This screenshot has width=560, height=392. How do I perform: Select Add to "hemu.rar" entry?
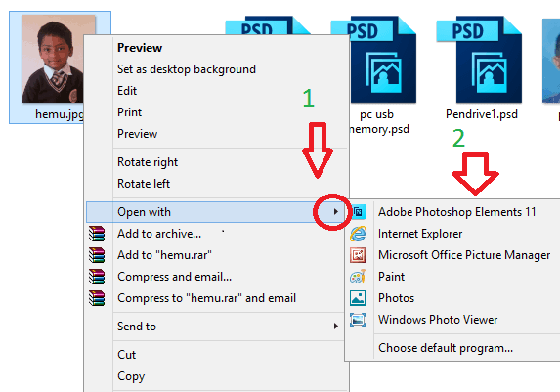click(x=164, y=255)
